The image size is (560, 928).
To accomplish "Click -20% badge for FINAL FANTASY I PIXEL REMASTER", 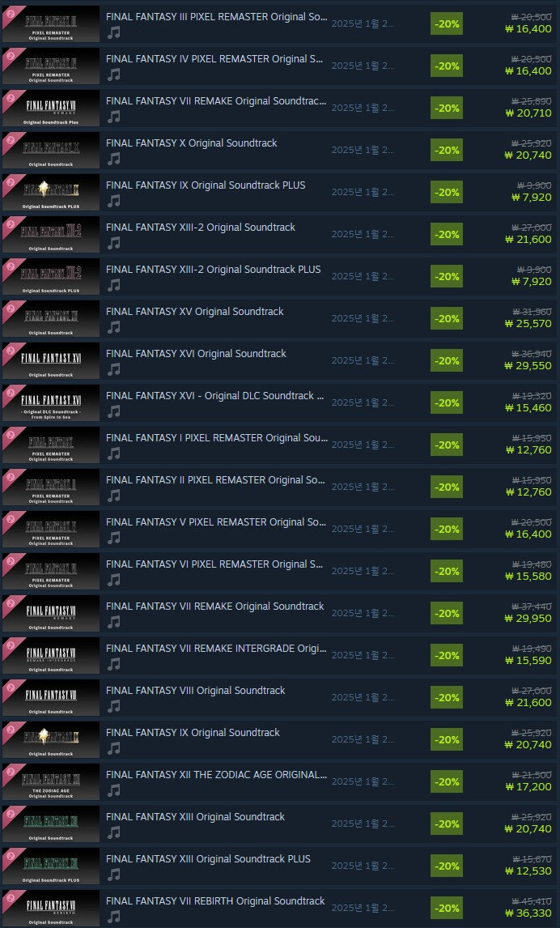I will tap(447, 445).
